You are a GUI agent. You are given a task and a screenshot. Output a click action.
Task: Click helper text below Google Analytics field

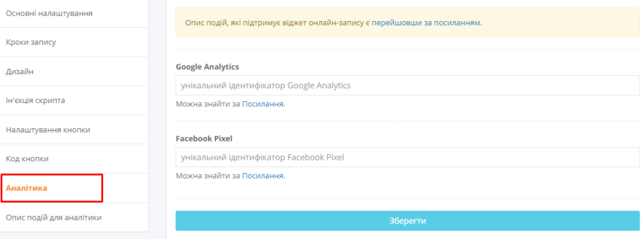pyautogui.click(x=231, y=104)
